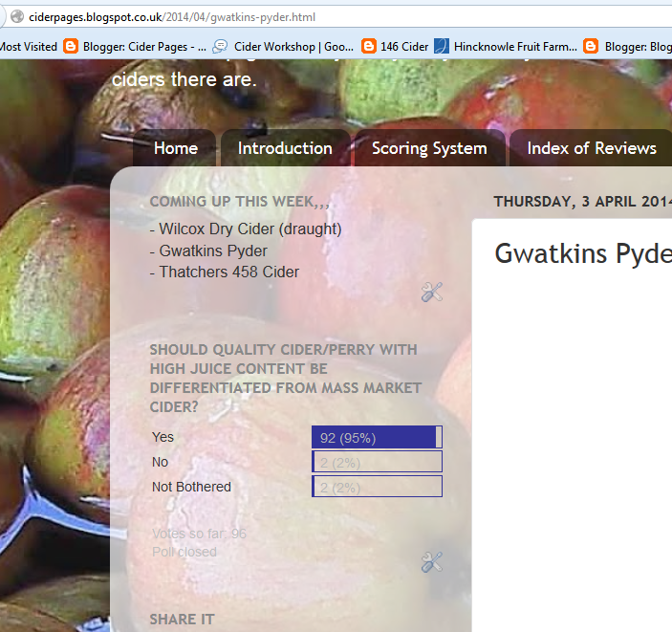672x632 pixels.
Task: Open the Index of Reviews tab
Action: [x=592, y=148]
